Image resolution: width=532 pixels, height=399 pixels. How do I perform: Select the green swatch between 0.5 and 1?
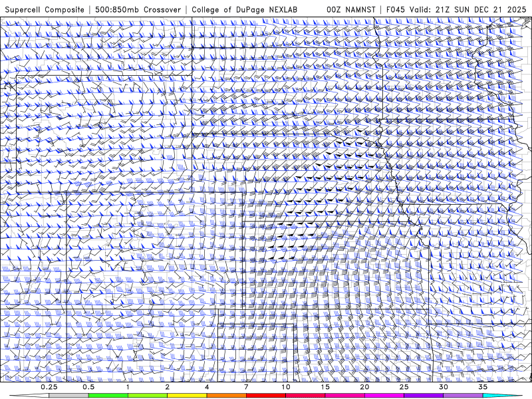pyautogui.click(x=108, y=396)
